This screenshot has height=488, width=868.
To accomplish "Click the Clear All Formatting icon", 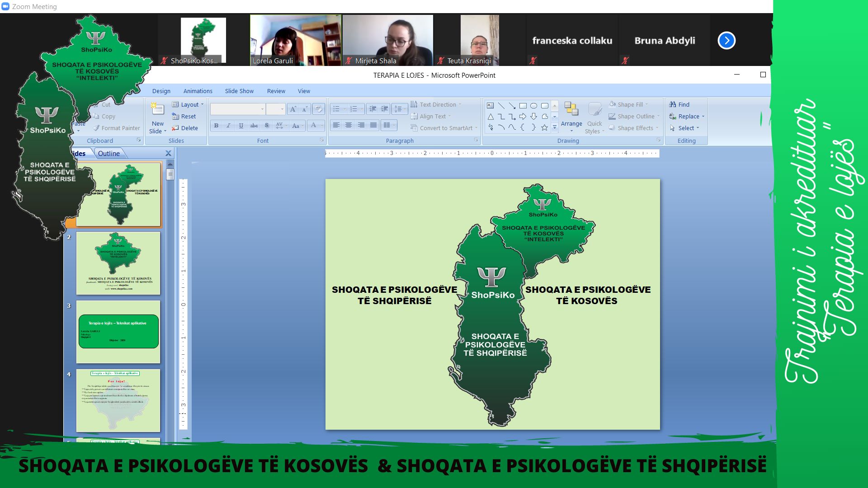I will tap(319, 109).
